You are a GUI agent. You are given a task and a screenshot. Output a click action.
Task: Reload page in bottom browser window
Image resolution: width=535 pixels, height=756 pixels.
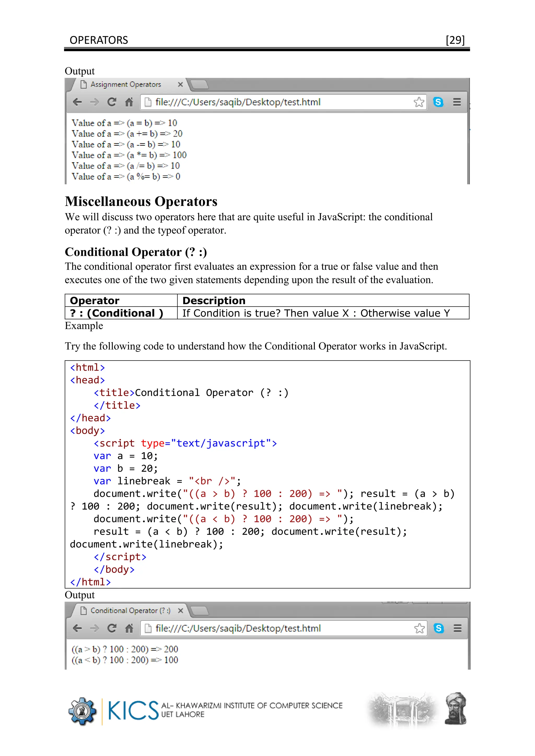(x=112, y=628)
